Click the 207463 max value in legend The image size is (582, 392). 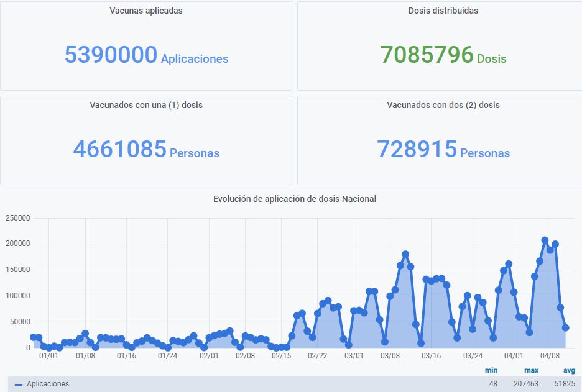click(526, 384)
